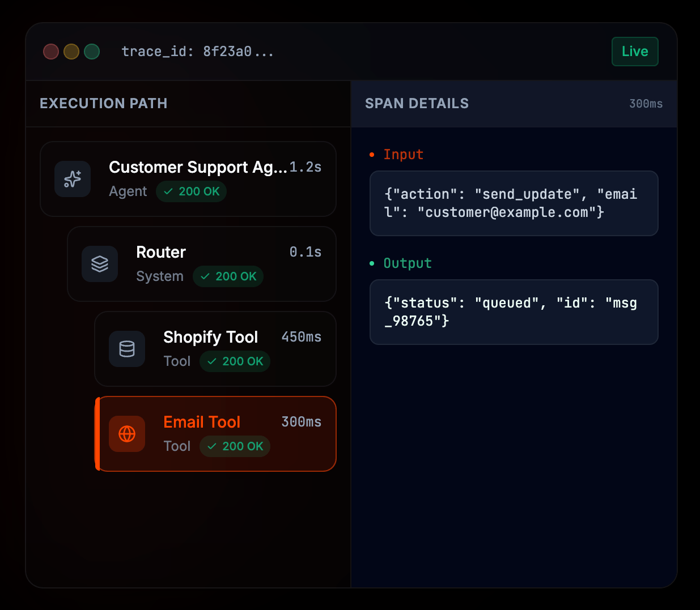Select the Router span title
Screen dimensions: 700x610
click(x=161, y=252)
